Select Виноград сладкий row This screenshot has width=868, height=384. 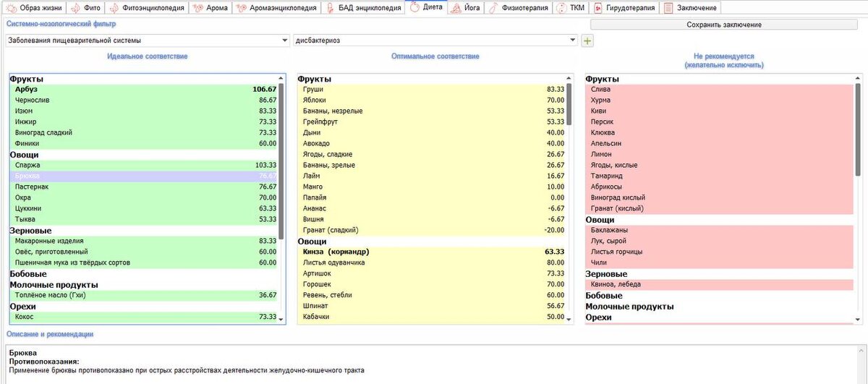pyautogui.click(x=144, y=133)
